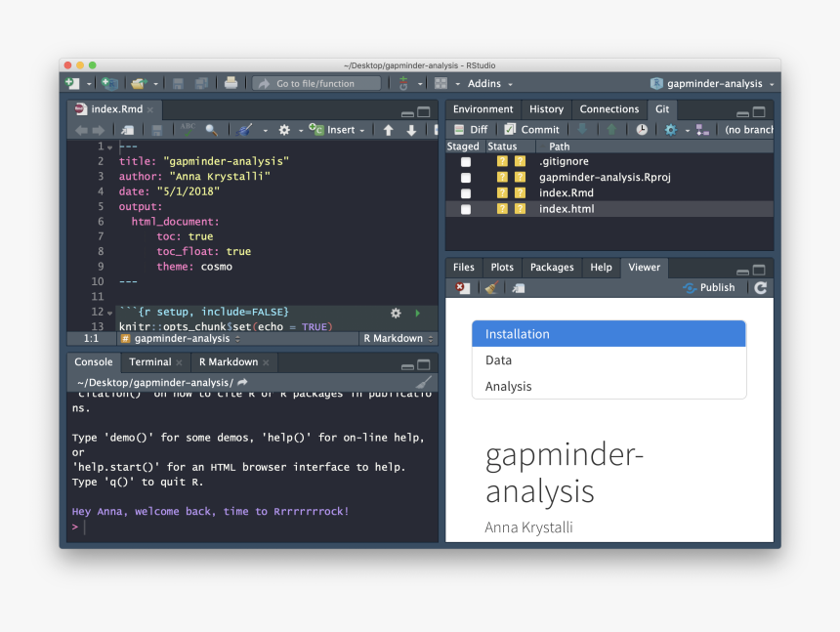Select Data in the table of contents
Viewport: 840px width, 632px height.
coord(498,360)
